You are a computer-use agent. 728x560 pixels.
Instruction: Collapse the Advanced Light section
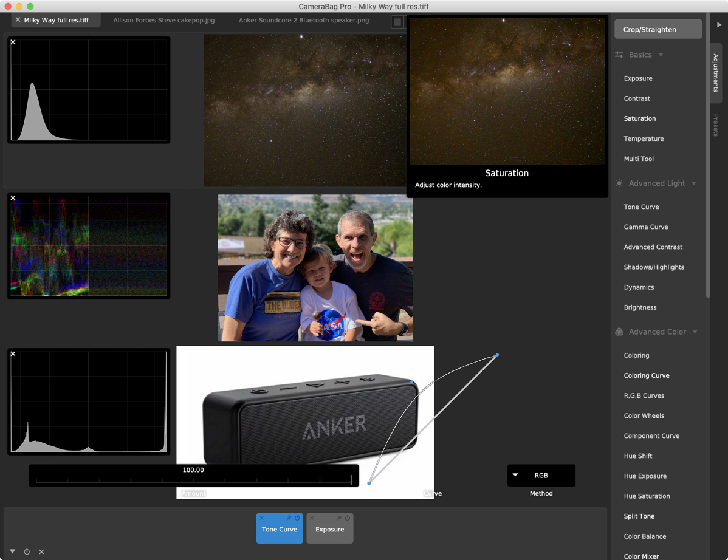point(693,183)
